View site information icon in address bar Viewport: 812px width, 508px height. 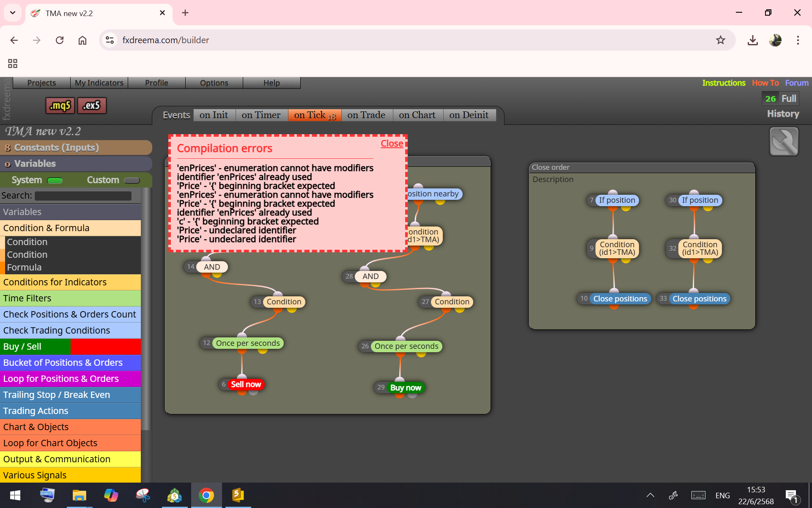pyautogui.click(x=110, y=40)
